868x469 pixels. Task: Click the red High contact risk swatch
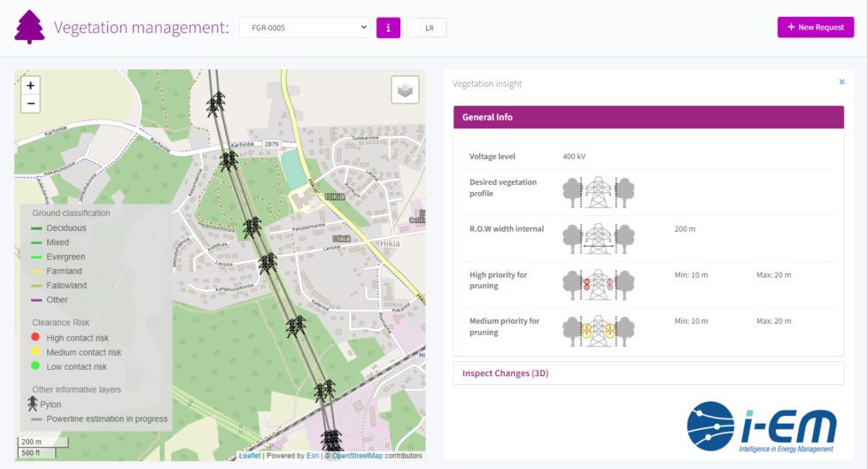click(x=35, y=338)
